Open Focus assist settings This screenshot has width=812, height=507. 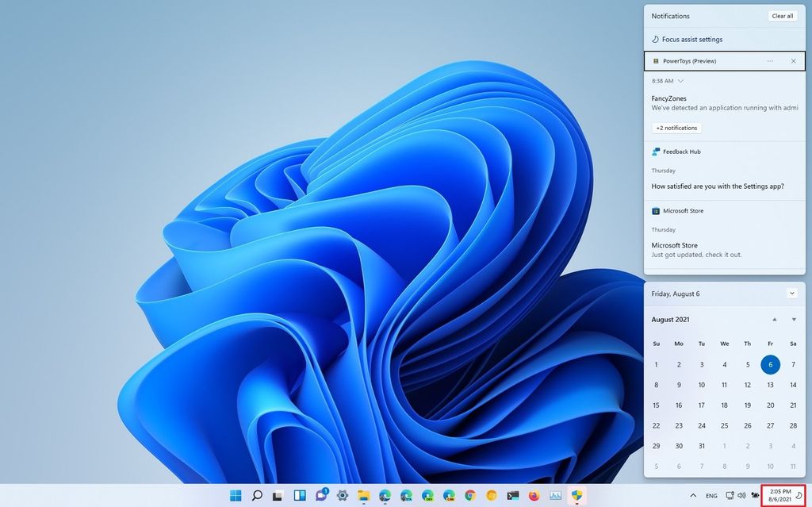692,39
